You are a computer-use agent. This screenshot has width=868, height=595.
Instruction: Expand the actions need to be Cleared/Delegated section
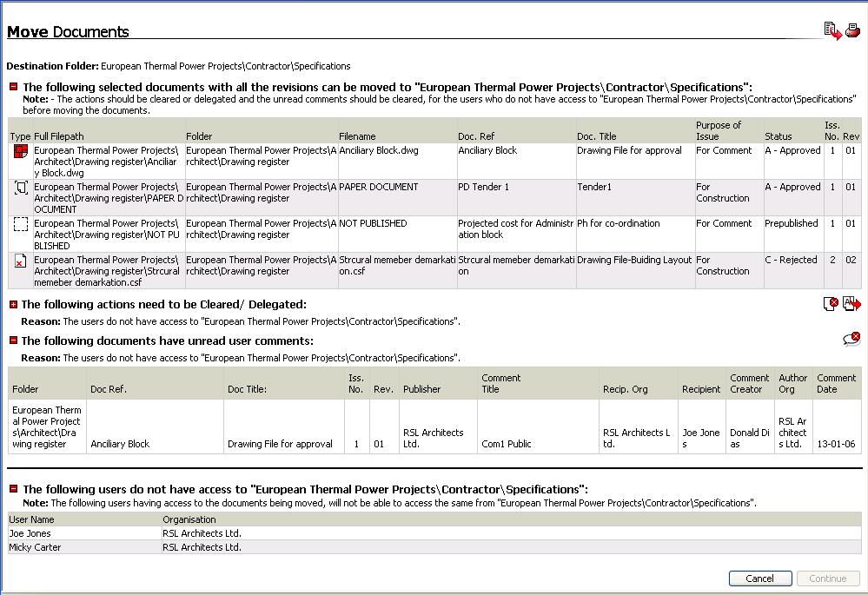[13, 304]
